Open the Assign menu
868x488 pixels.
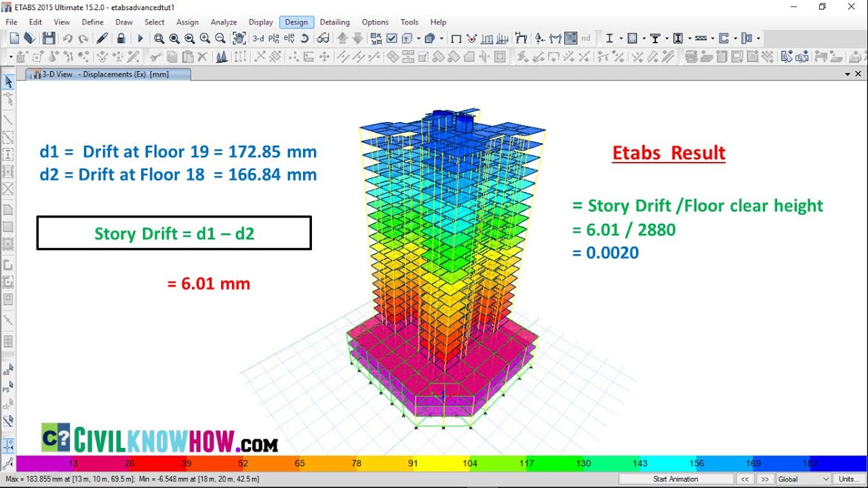click(x=187, y=22)
